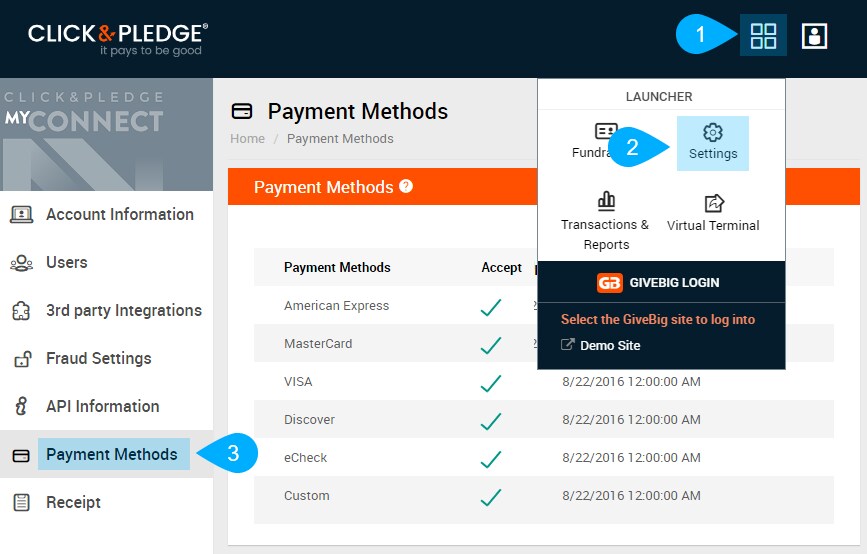Select the American Express row label
This screenshot has width=867, height=554.
(336, 306)
